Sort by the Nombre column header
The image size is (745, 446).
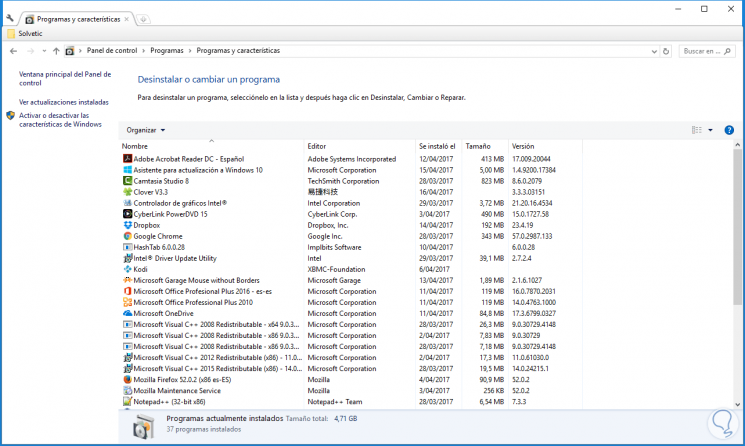click(x=211, y=146)
